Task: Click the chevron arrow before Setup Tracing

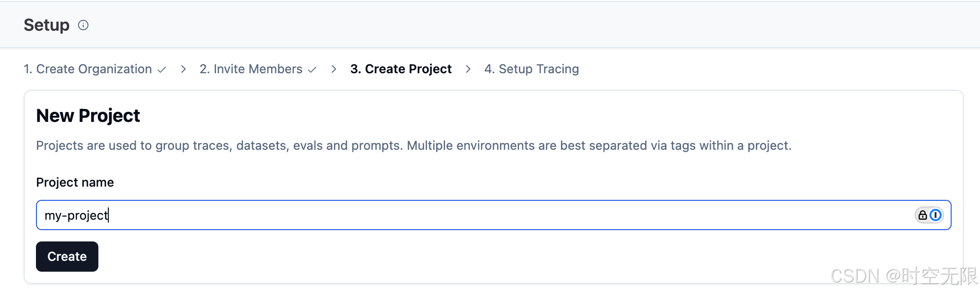Action: click(x=468, y=69)
